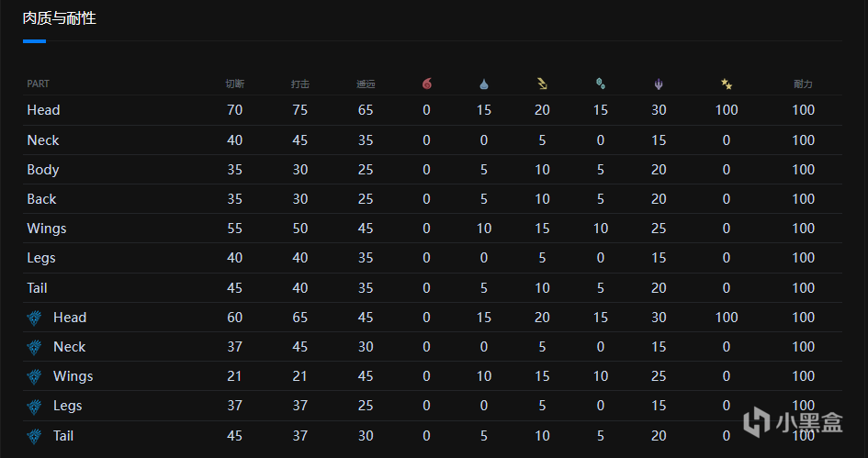Select the Back row label
The image size is (868, 458).
click(x=41, y=199)
